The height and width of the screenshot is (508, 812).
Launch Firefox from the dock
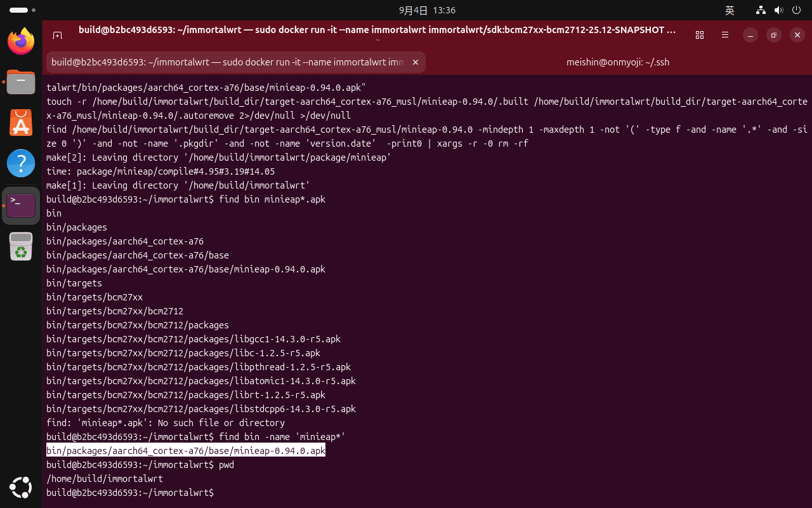[21, 42]
